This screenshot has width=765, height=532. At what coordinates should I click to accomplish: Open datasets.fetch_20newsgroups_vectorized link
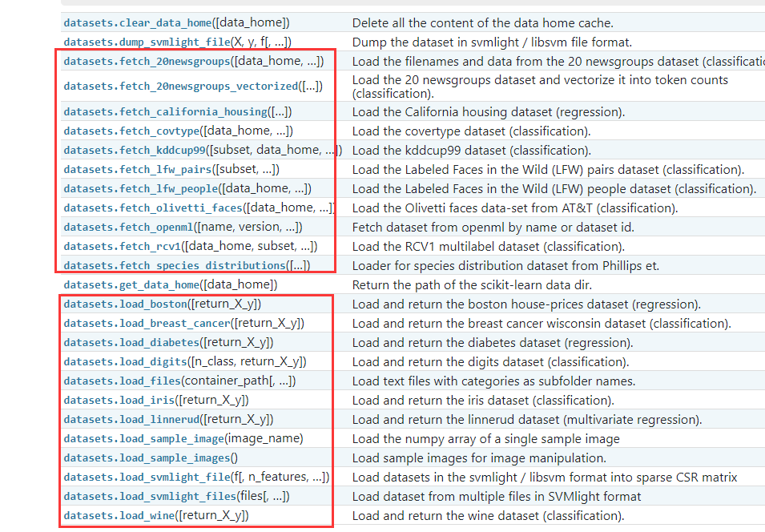pyautogui.click(x=181, y=87)
